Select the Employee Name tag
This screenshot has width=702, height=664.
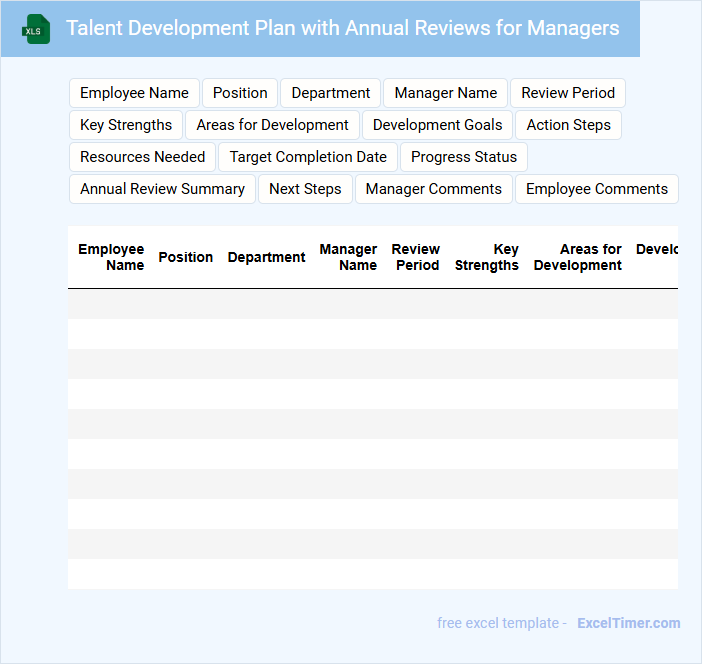134,93
